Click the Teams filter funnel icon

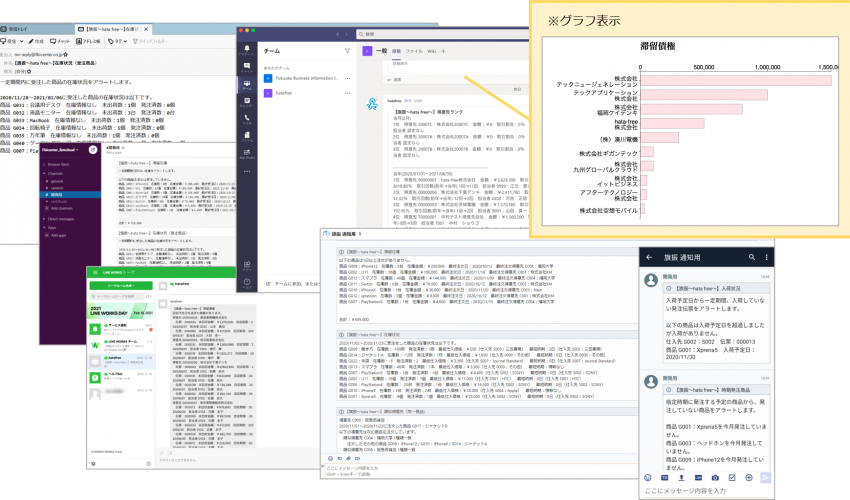(347, 51)
